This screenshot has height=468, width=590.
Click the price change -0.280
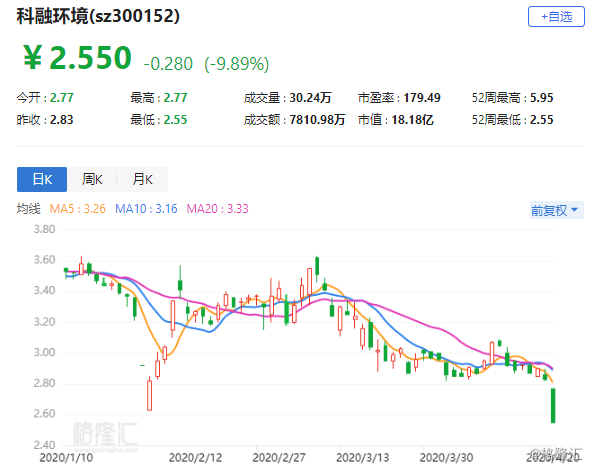pyautogui.click(x=168, y=64)
